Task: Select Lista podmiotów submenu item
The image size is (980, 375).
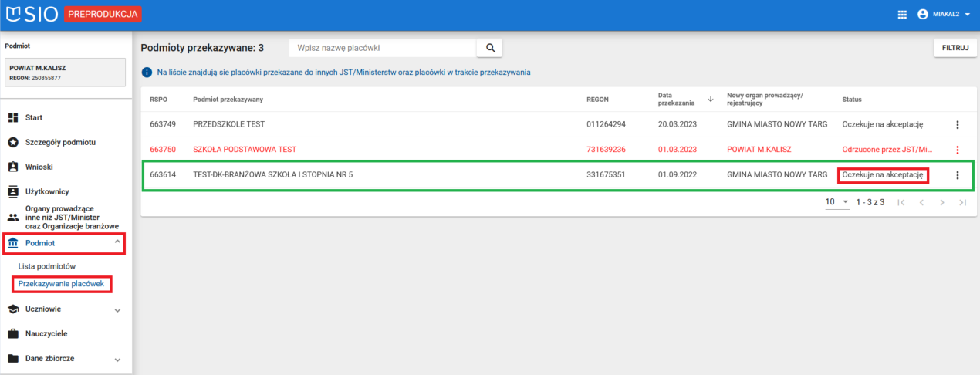Action: pos(46,266)
